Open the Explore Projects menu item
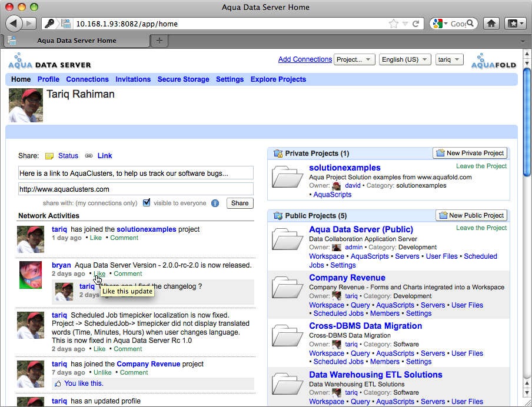The width and height of the screenshot is (532, 407). [278, 79]
